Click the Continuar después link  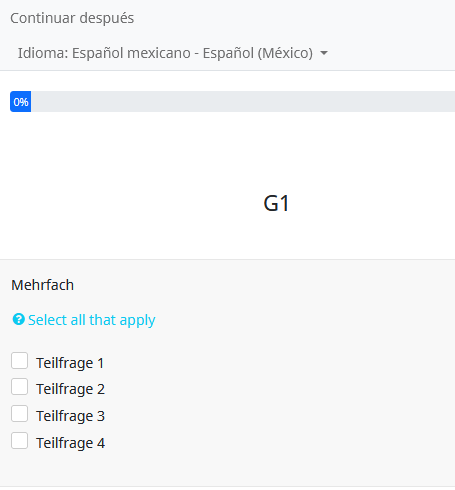click(72, 18)
